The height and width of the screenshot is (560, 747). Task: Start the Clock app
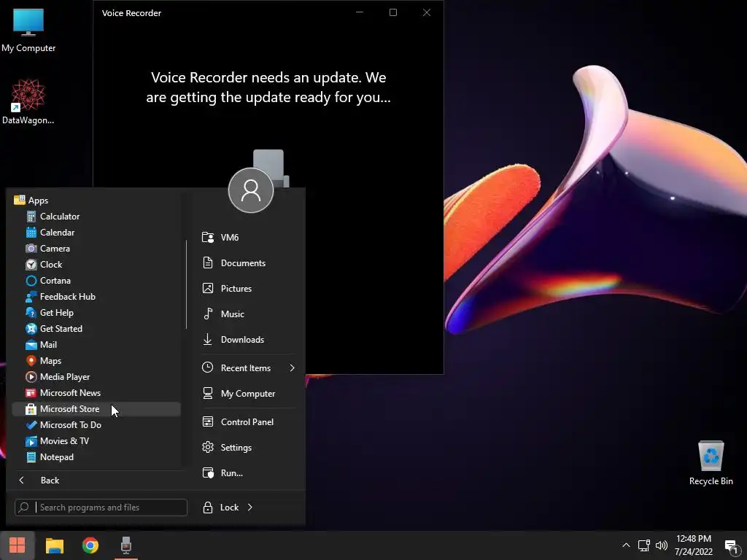point(96,264)
